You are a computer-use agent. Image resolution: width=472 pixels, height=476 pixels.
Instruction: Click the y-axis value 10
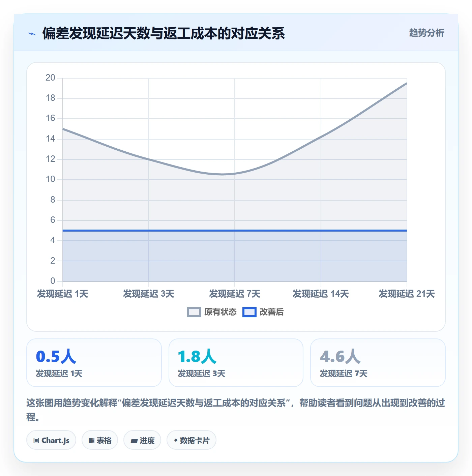(50, 179)
